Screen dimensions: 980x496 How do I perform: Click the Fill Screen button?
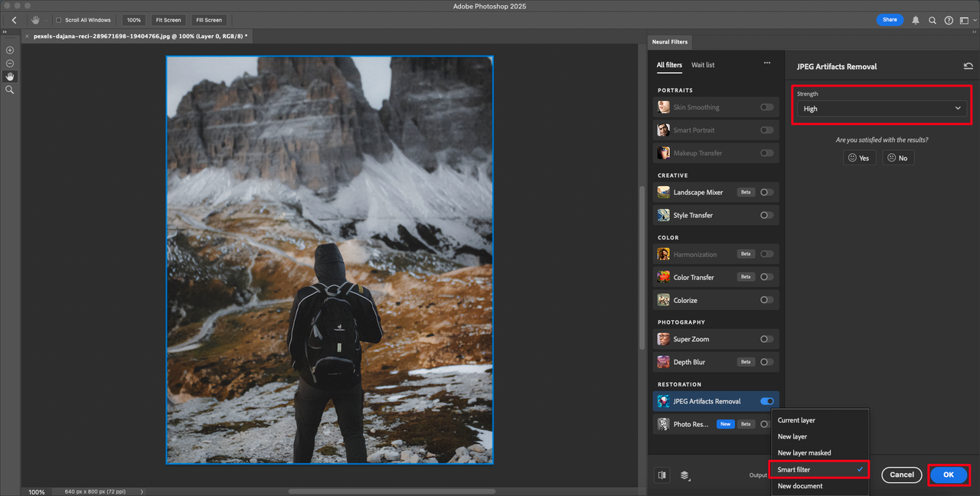coord(208,20)
